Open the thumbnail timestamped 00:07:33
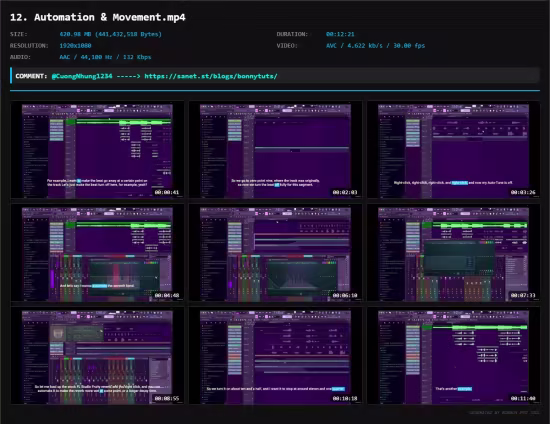 [x=454, y=253]
